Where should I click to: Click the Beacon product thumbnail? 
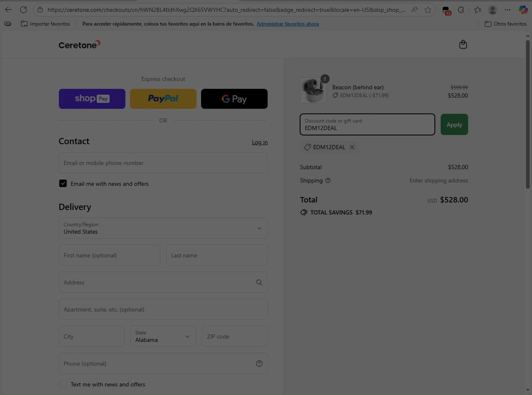313,90
